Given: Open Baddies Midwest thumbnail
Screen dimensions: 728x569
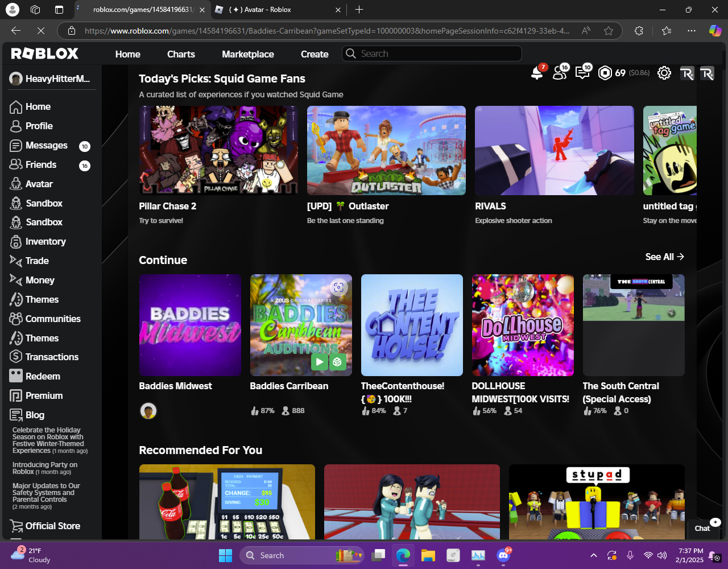Looking at the screenshot, I should coord(190,325).
